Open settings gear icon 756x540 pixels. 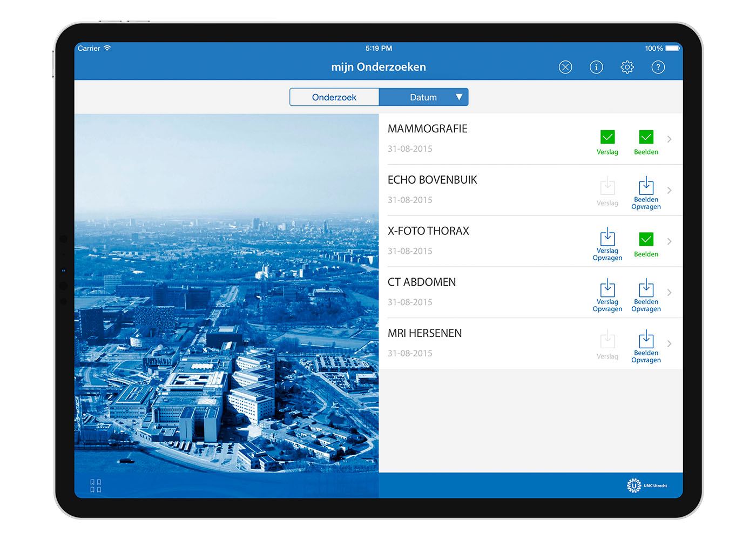tap(627, 67)
